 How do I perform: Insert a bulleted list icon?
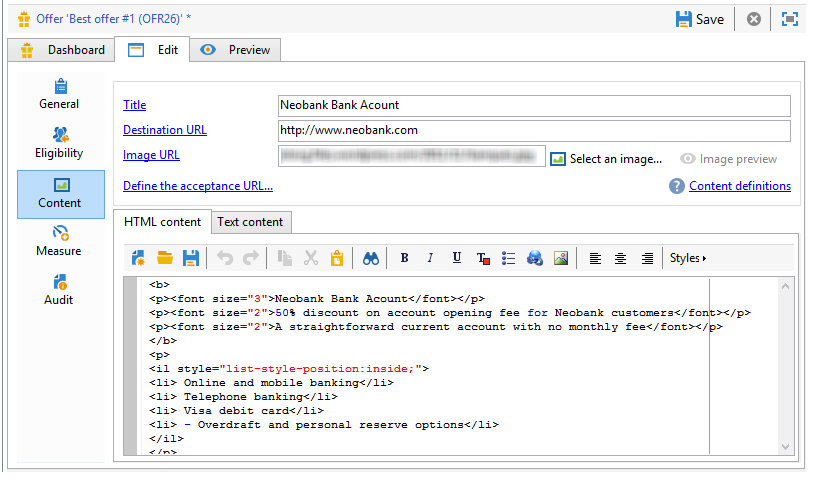pos(509,258)
